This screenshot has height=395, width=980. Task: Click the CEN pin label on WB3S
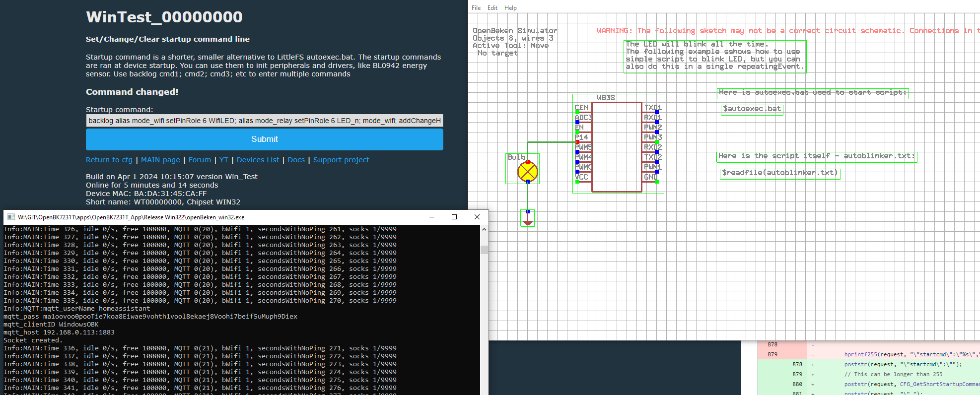581,108
